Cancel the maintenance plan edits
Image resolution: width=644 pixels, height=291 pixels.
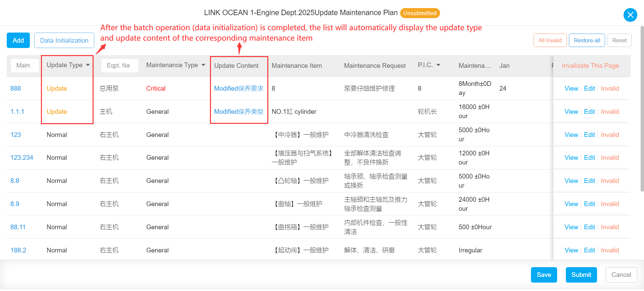click(621, 275)
